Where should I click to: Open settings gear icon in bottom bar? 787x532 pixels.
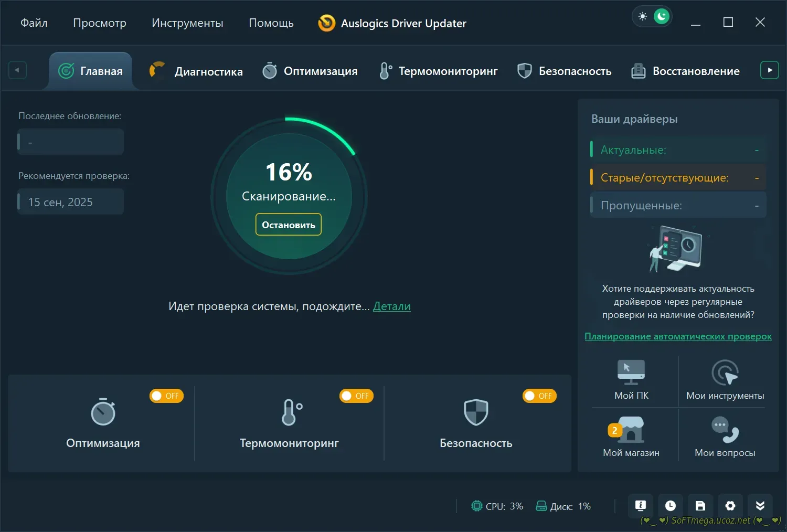coord(730,506)
